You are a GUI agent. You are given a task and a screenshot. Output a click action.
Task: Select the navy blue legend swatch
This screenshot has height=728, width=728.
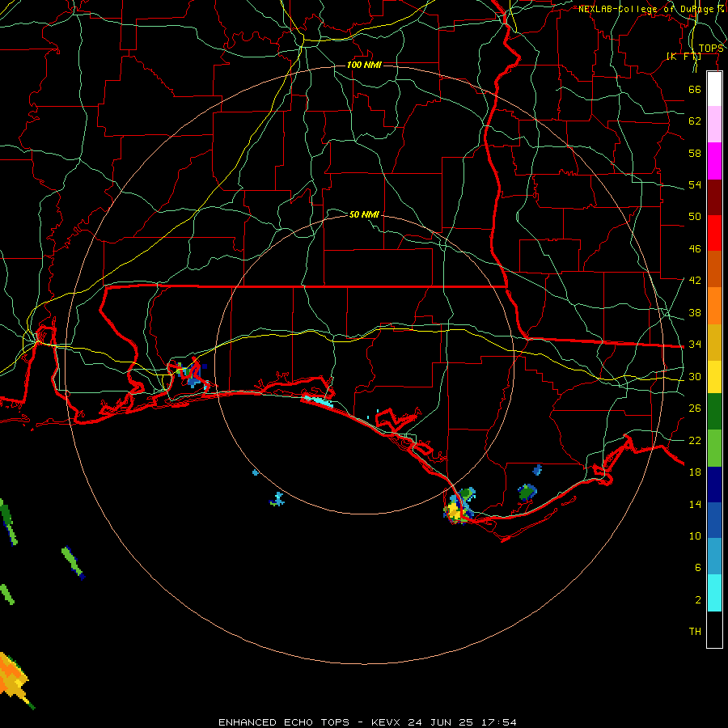click(x=714, y=485)
